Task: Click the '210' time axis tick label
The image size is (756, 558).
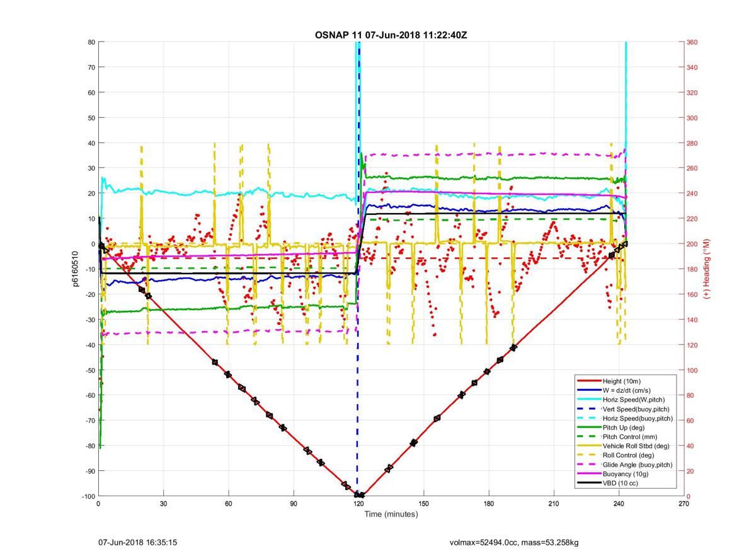Action: click(x=553, y=504)
